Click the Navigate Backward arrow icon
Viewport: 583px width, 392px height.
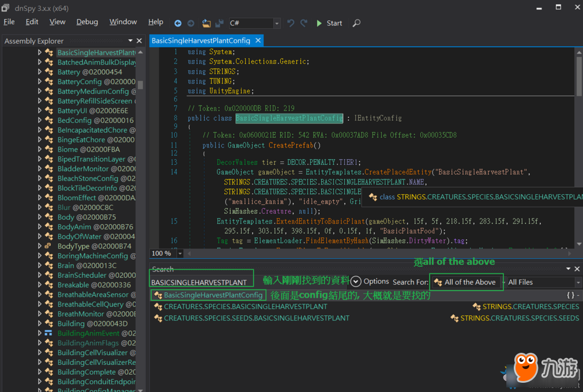coord(178,23)
